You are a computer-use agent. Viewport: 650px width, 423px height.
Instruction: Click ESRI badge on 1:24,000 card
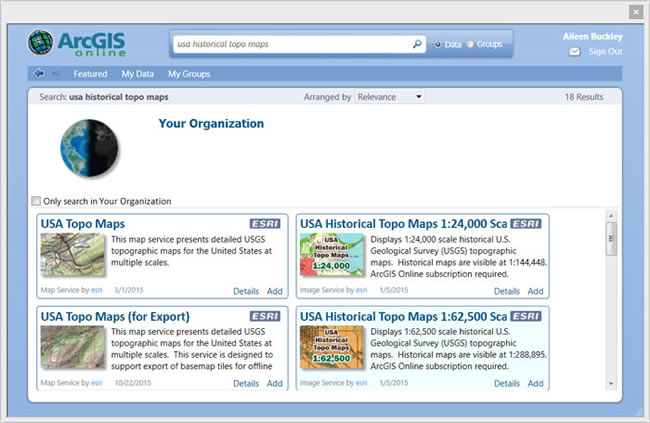[x=526, y=224]
